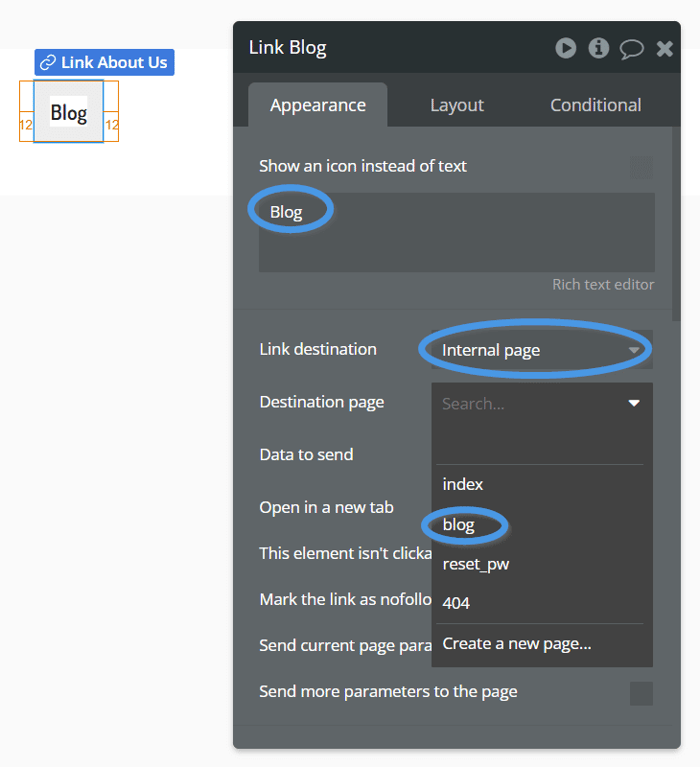
Task: Select the Blog link element on canvas
Action: (68, 112)
